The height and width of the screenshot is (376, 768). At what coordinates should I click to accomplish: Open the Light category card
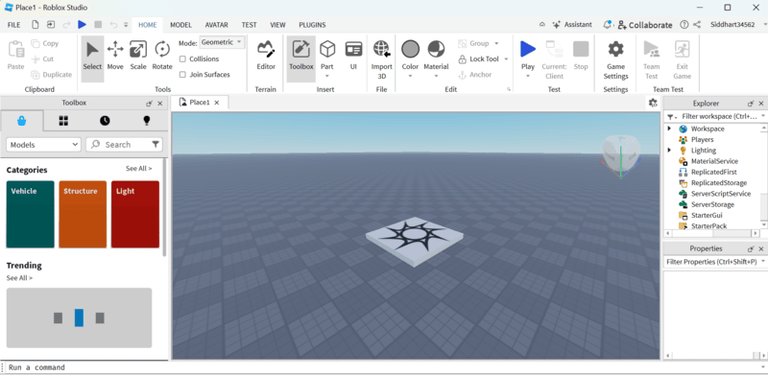[x=135, y=214]
